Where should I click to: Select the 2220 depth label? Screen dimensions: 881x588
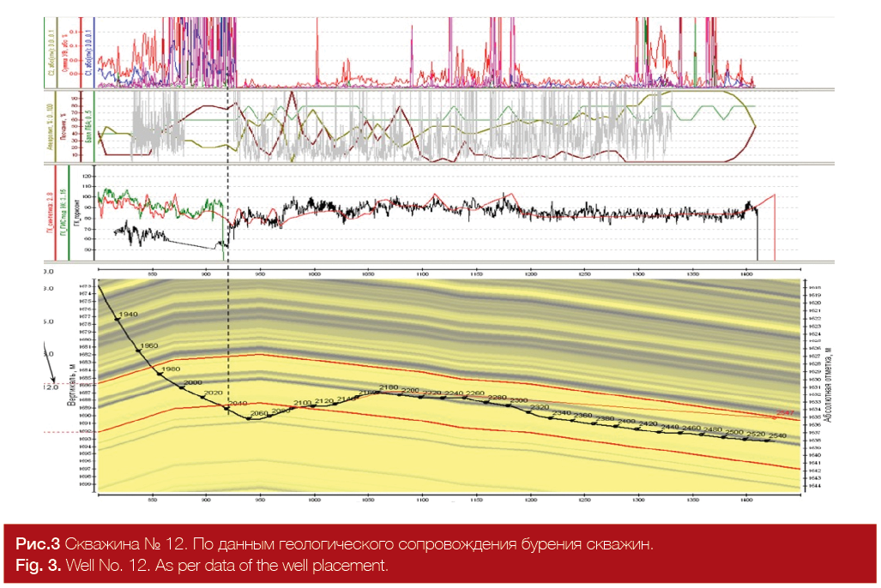(432, 393)
